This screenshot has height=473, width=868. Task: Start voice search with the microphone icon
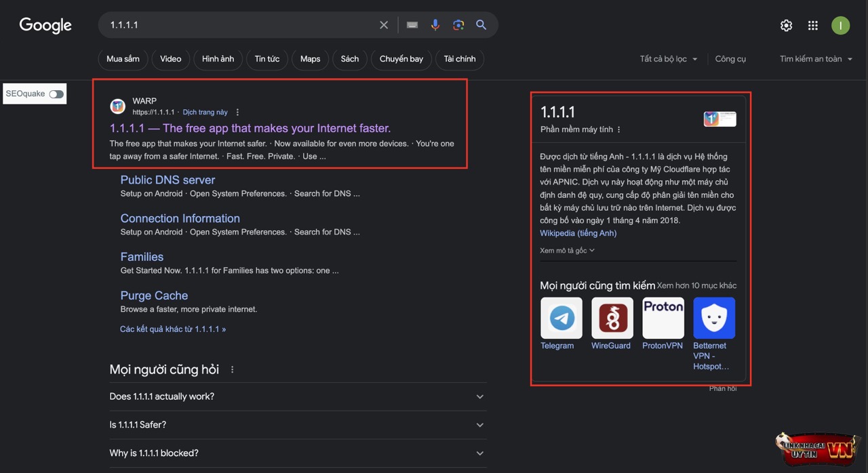[x=435, y=25]
